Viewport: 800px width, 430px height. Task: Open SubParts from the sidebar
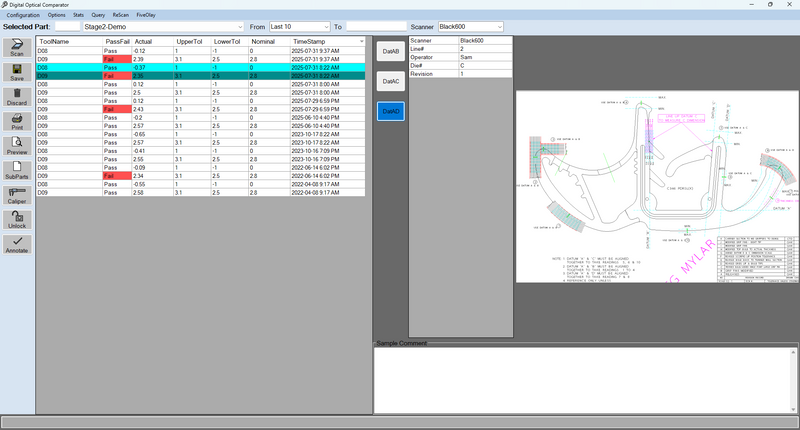[17, 171]
